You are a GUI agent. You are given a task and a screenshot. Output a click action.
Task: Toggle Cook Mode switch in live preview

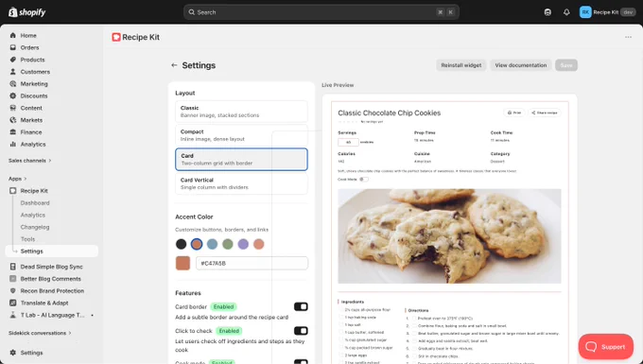pos(364,179)
